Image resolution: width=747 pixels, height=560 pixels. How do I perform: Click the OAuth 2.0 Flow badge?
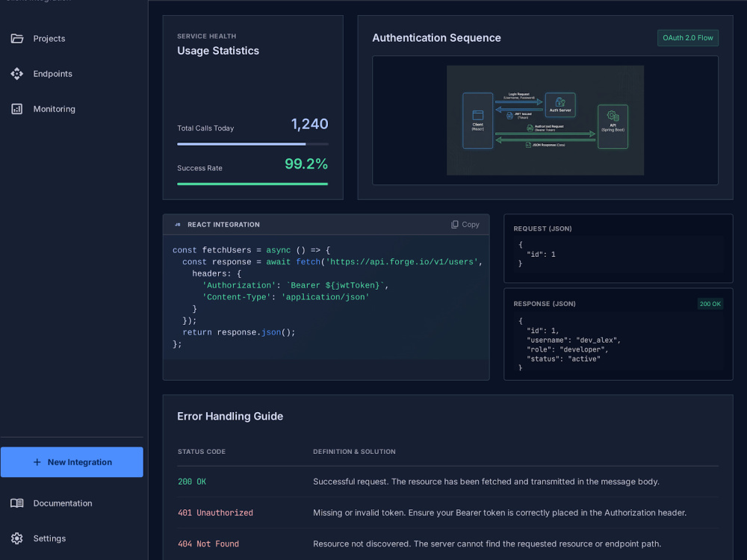coord(688,38)
